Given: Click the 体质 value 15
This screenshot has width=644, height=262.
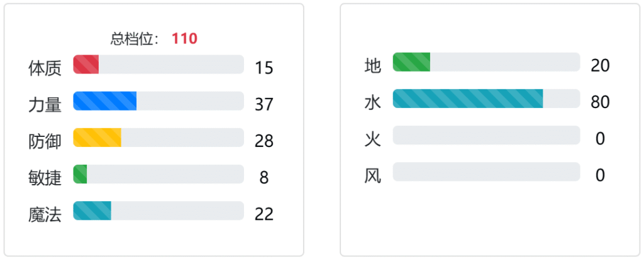Looking at the screenshot, I should (264, 68).
